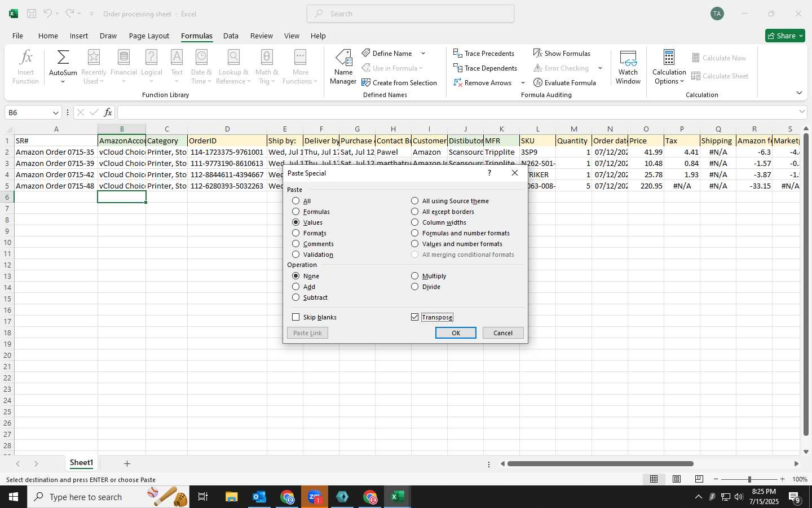The width and height of the screenshot is (812, 508).
Task: Switch to Page Layout view in status bar
Action: 677,479
